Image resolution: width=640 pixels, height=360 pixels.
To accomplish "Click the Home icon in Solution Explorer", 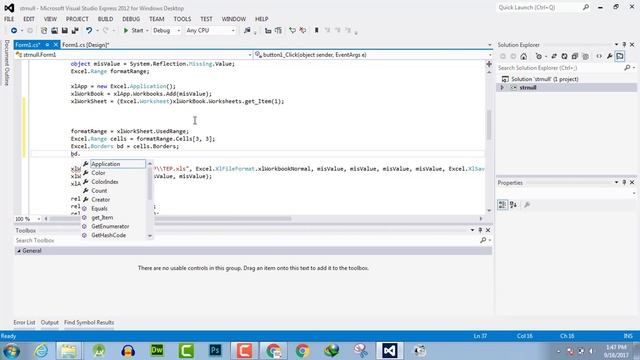I will [524, 56].
